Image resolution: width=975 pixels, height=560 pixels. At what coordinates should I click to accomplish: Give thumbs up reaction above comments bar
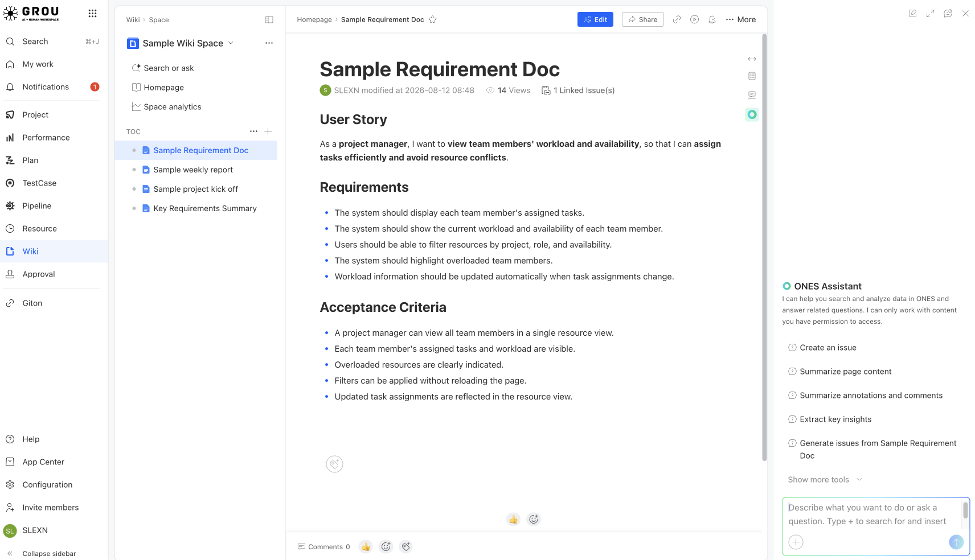[513, 519]
